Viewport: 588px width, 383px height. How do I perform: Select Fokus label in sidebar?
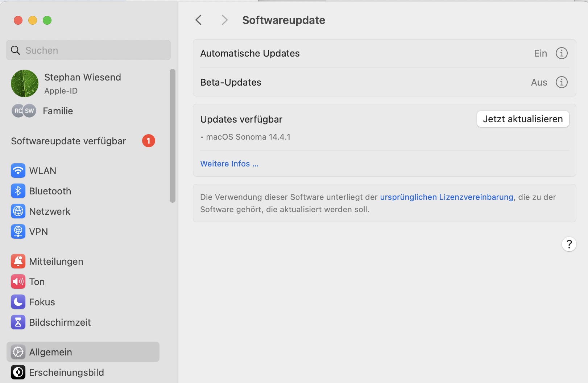[42, 302]
